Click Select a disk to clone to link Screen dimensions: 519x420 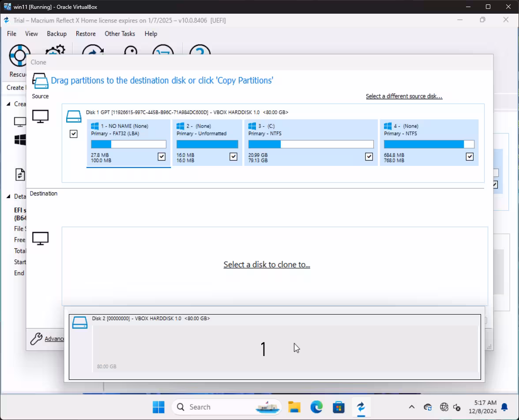coord(267,265)
